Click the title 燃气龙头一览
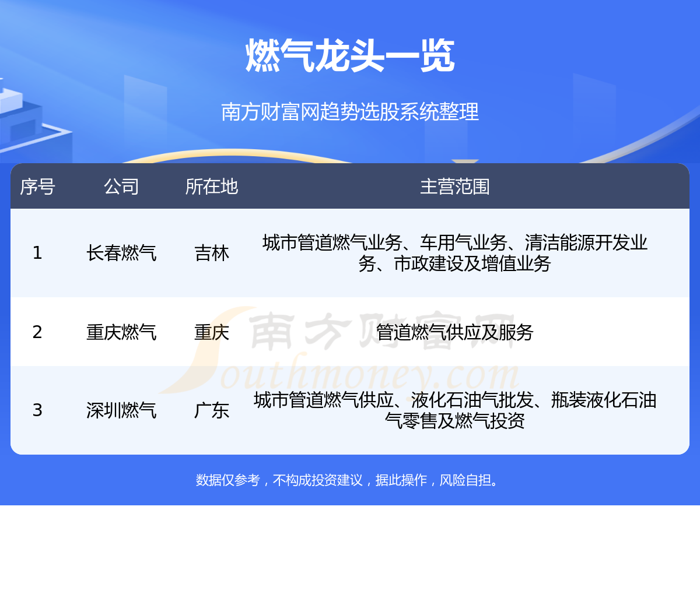This screenshot has width=700, height=612. coord(350,56)
